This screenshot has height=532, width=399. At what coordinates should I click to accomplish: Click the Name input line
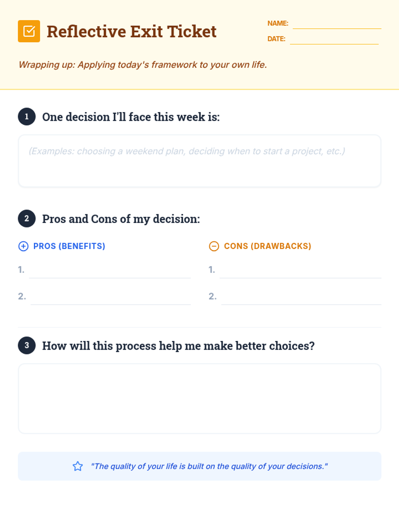tap(336, 24)
